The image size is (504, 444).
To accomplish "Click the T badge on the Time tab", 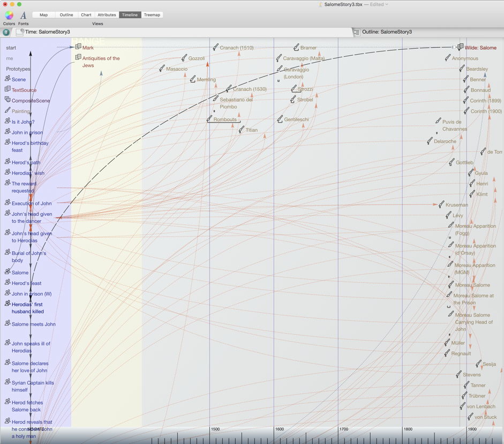I will click(6, 32).
